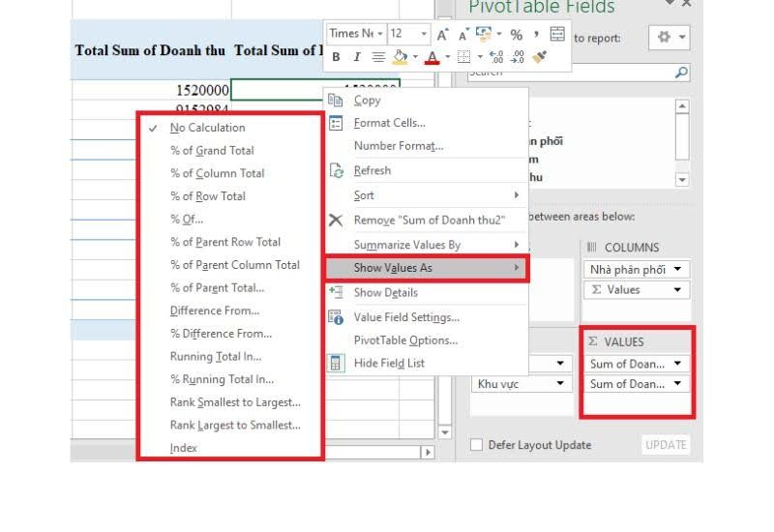Remove "Sum of Doanh thu2" field
Image resolution: width=774 pixels, height=532 pixels.
[427, 221]
